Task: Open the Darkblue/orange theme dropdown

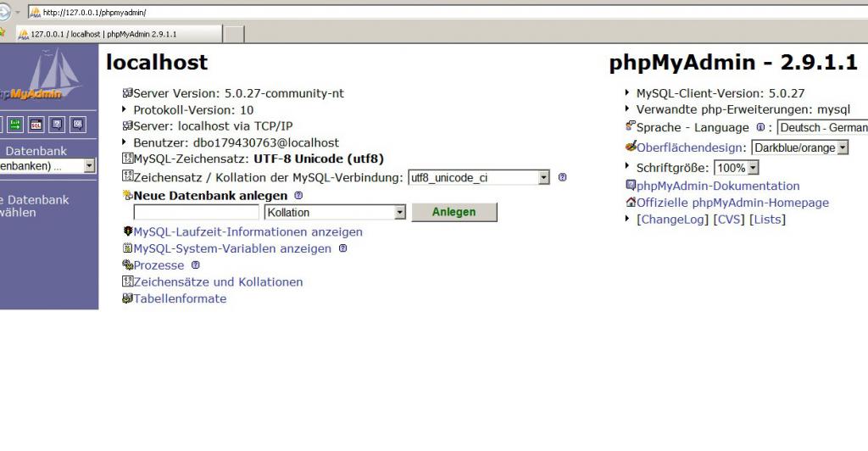Action: pos(800,148)
